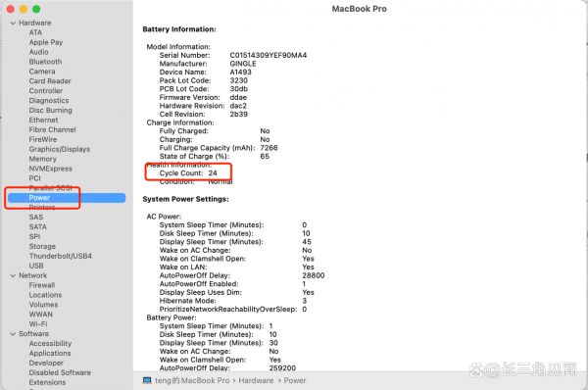The height and width of the screenshot is (390, 588).
Task: Select the Power sidebar item
Action: (x=67, y=198)
